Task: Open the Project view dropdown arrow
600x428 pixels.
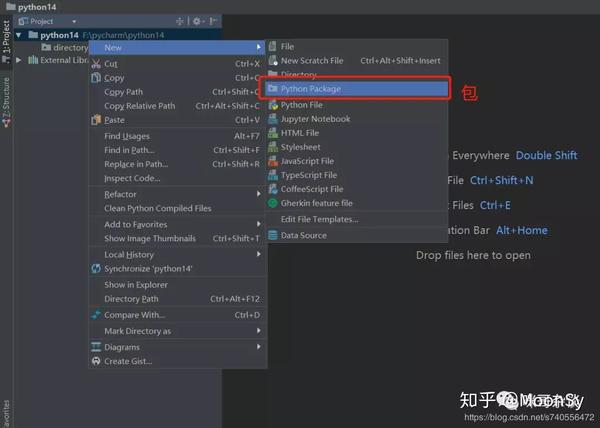Action: point(74,22)
